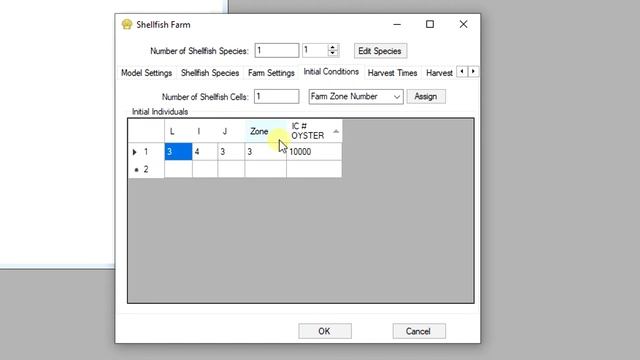Click the I column header

(205, 131)
